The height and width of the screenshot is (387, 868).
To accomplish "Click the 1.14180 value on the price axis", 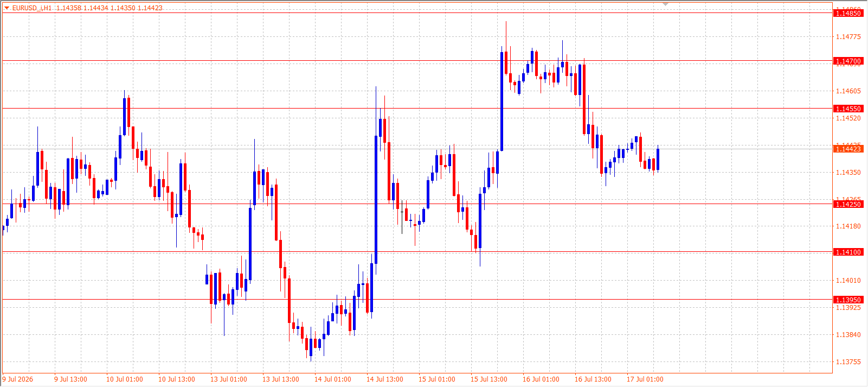I will 848,226.
